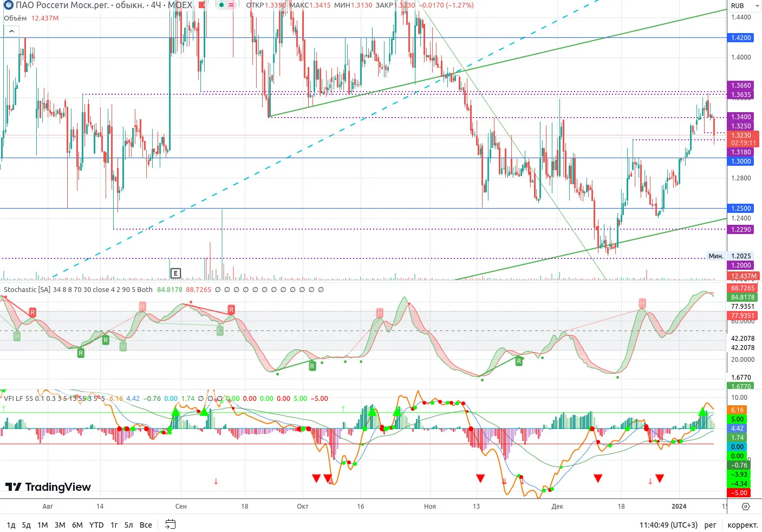762x532 pixels.
Task: Click the blue 1.2500 price label
Action: (x=741, y=209)
